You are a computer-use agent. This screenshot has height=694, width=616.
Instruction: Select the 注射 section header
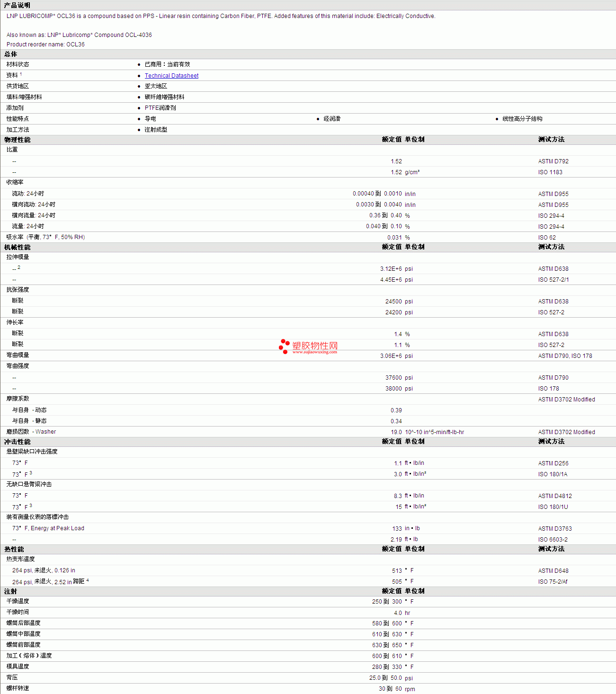11,591
